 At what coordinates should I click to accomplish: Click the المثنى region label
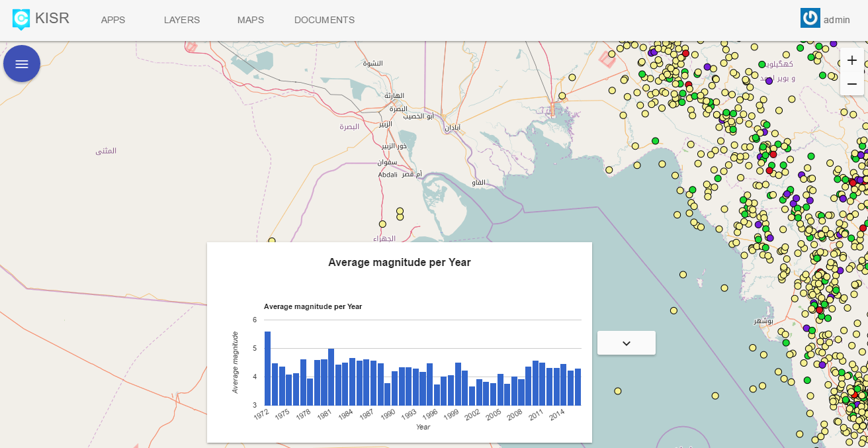[106, 151]
